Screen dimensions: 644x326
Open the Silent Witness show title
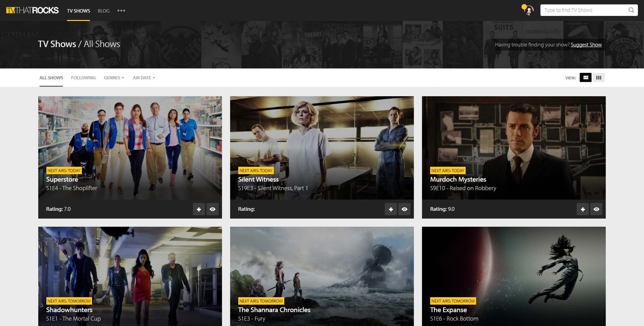[258, 179]
